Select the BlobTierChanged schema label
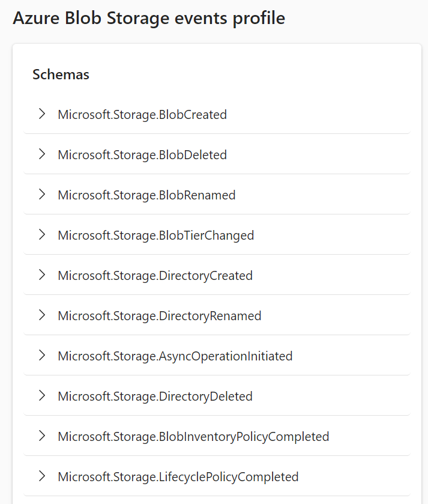This screenshot has width=428, height=504. click(155, 235)
